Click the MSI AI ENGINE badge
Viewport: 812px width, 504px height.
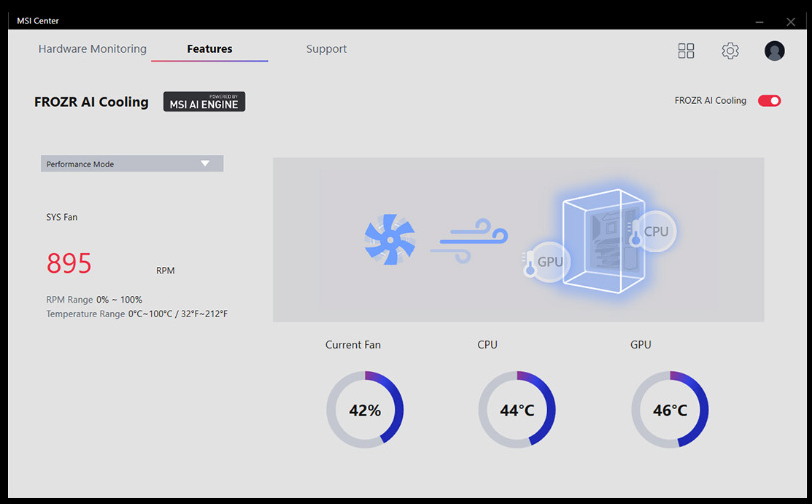pyautogui.click(x=204, y=102)
